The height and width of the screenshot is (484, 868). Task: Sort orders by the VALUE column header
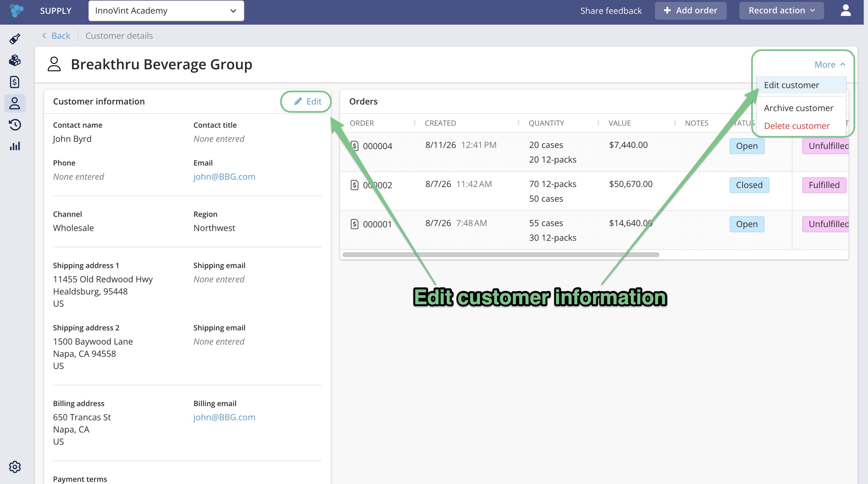[619, 123]
